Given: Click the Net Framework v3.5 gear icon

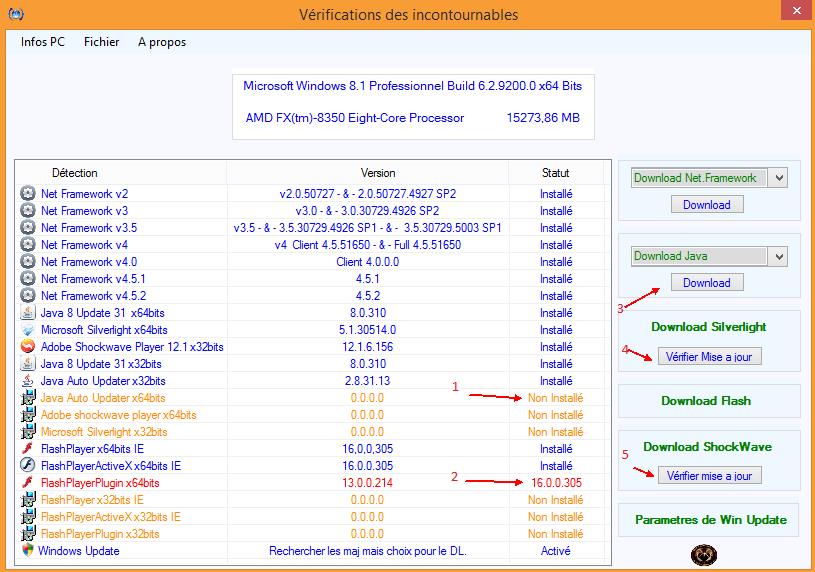Looking at the screenshot, I should pyautogui.click(x=28, y=227).
